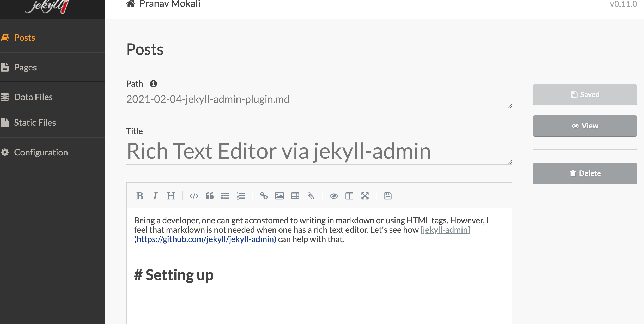Toggle bold formatting in the editor

pyautogui.click(x=140, y=196)
